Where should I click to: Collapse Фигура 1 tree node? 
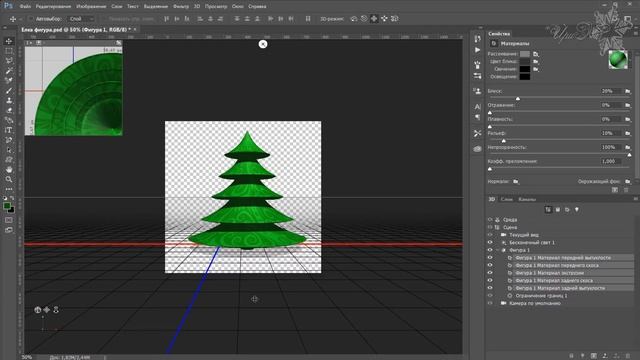pyautogui.click(x=498, y=250)
